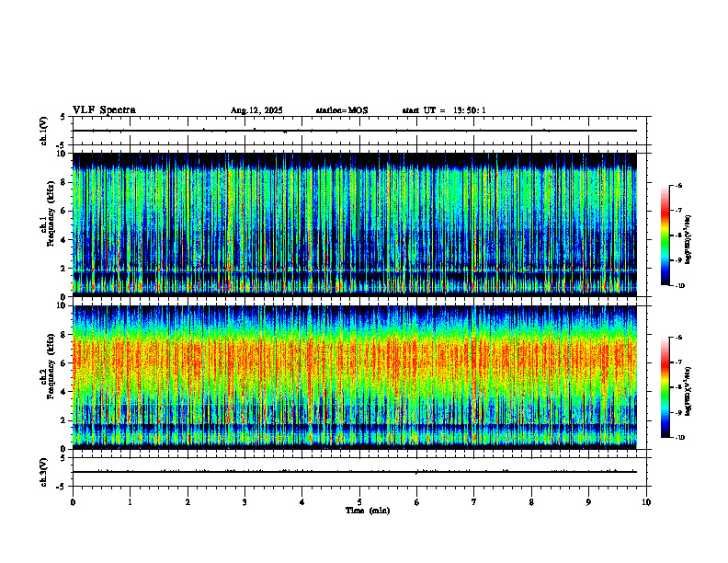The width and height of the screenshot is (728, 563).
Task: Click the "-6" value atop ch.1 colorbar
Action: coord(678,185)
